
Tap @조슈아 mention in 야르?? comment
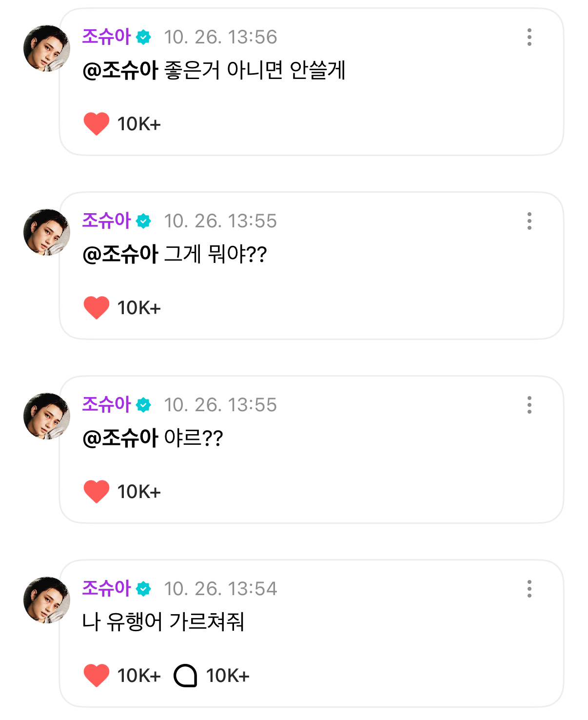120,438
